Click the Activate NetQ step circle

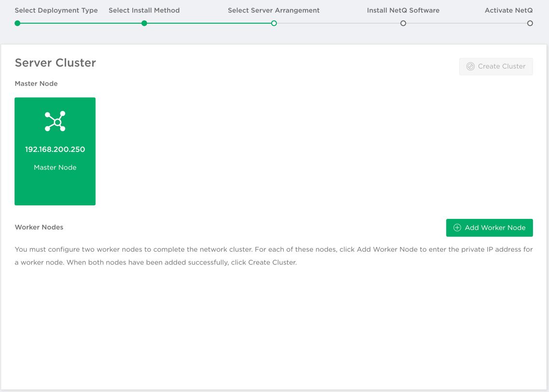tap(530, 23)
